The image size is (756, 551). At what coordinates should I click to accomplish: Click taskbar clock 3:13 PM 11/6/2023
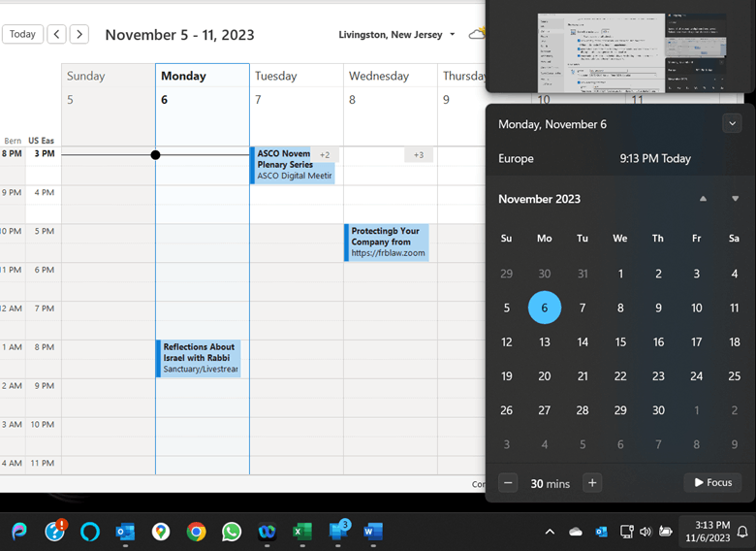[x=708, y=532]
